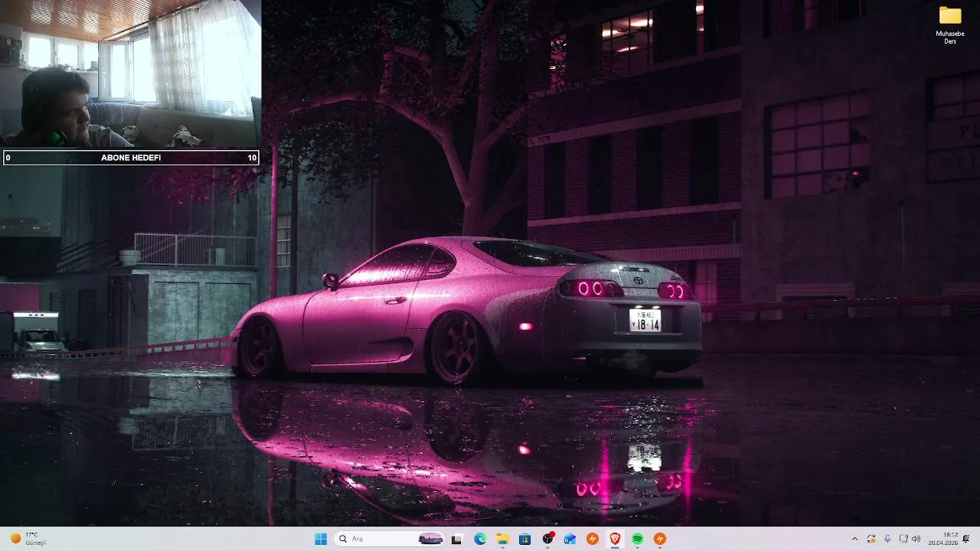The height and width of the screenshot is (551, 980).
Task: Open File Explorer from the taskbar
Action: (502, 539)
